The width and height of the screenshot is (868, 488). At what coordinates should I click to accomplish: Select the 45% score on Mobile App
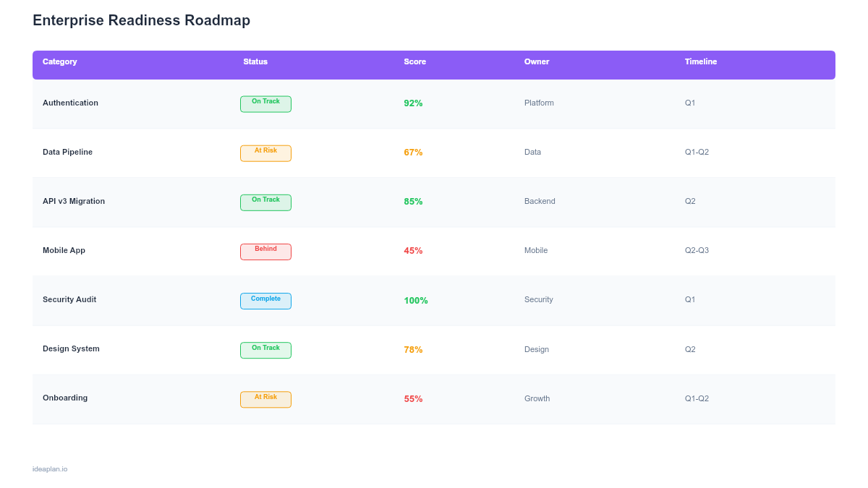(413, 250)
